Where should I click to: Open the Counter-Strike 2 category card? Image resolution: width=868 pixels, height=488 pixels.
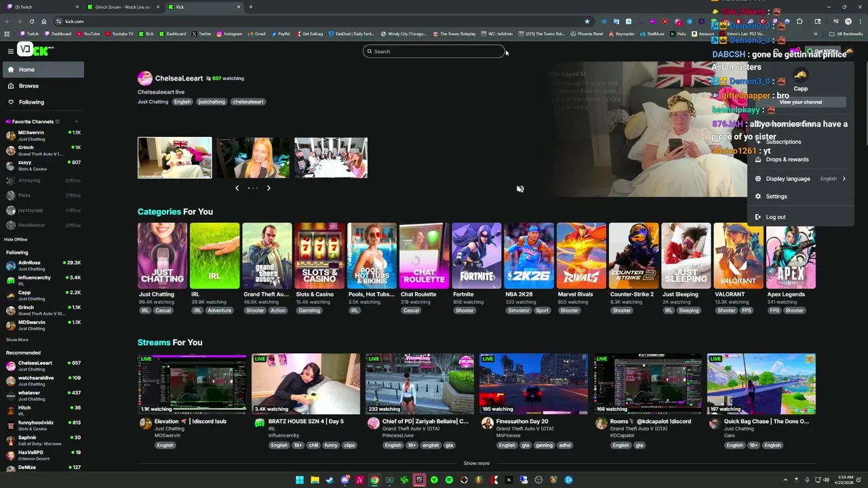pos(633,256)
